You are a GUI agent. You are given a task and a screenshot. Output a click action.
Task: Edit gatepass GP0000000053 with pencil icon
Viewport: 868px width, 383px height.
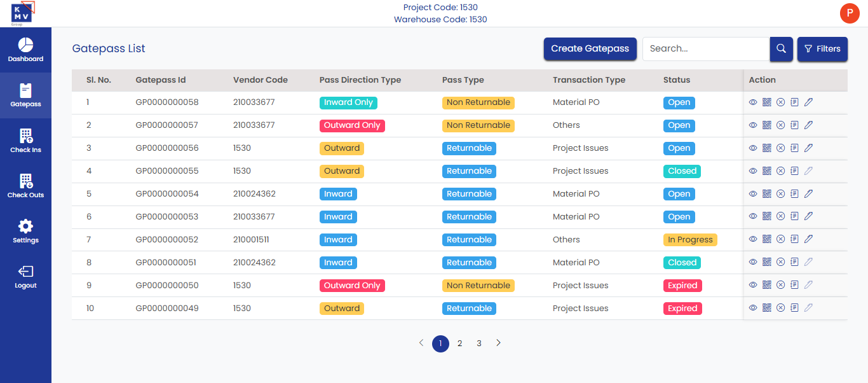808,217
